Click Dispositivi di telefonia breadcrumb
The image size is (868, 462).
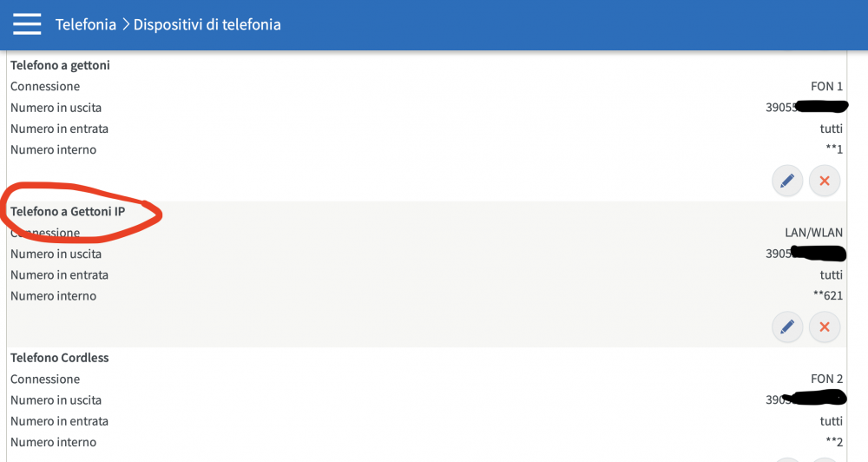click(207, 24)
